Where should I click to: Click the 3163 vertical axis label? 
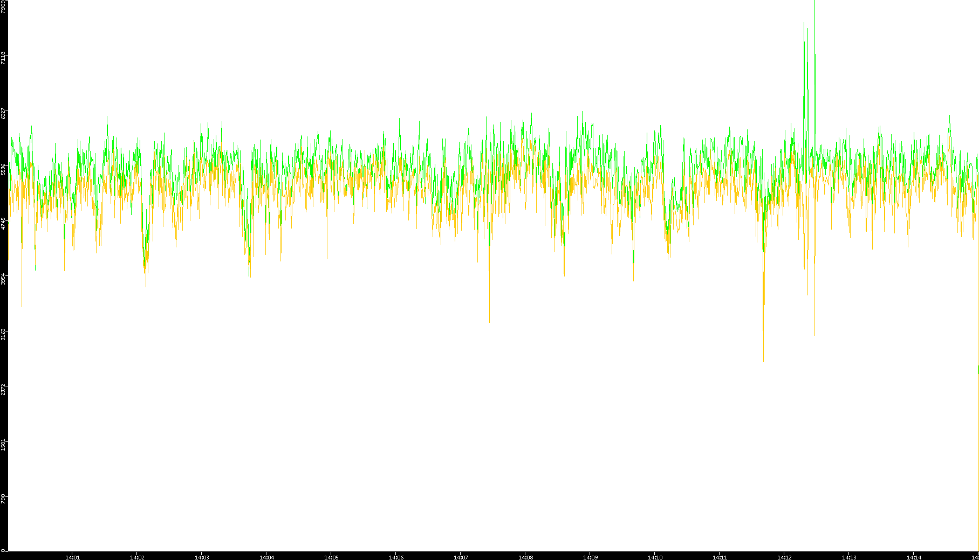(x=4, y=334)
